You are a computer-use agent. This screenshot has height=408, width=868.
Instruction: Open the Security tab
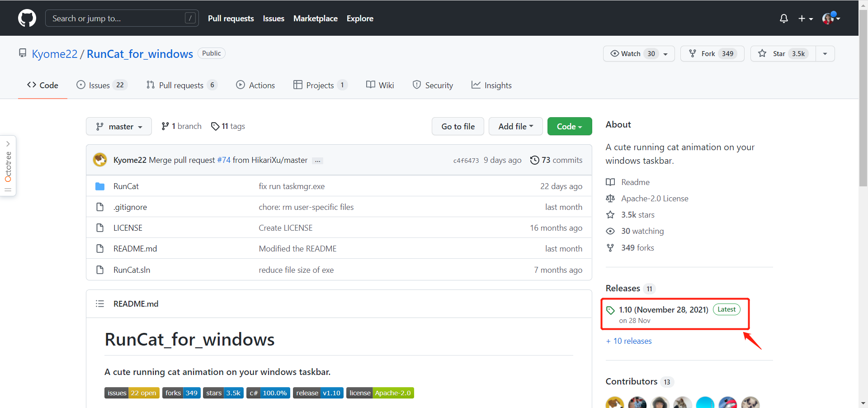(433, 85)
